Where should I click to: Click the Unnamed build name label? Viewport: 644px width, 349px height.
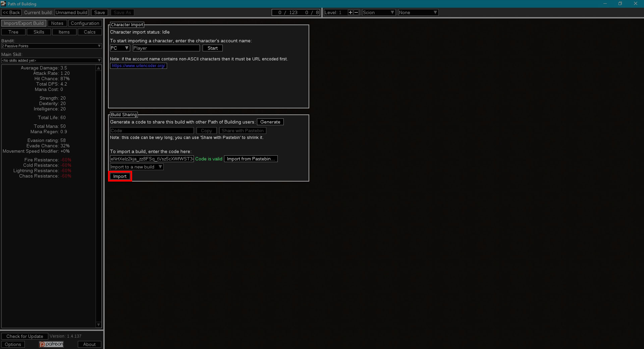click(x=71, y=12)
